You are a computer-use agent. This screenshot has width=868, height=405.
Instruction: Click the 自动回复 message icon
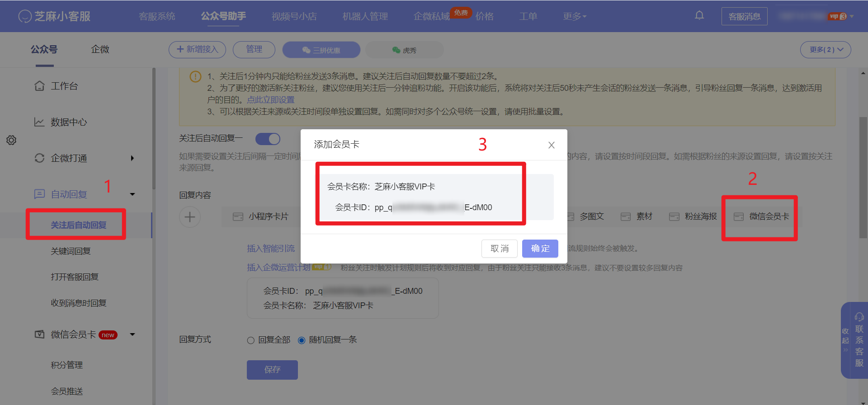pos(39,194)
